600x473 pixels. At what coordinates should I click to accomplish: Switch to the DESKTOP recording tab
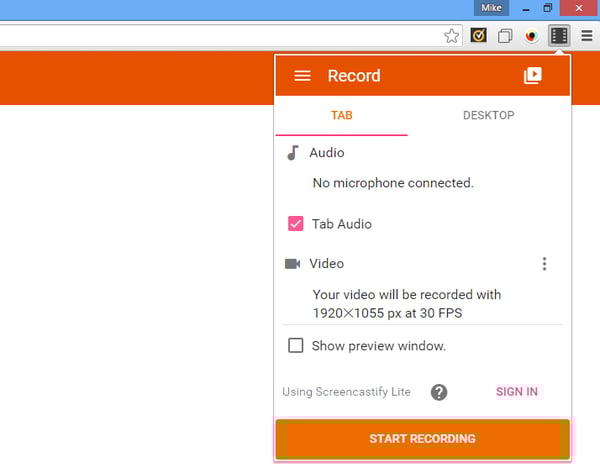click(x=489, y=115)
